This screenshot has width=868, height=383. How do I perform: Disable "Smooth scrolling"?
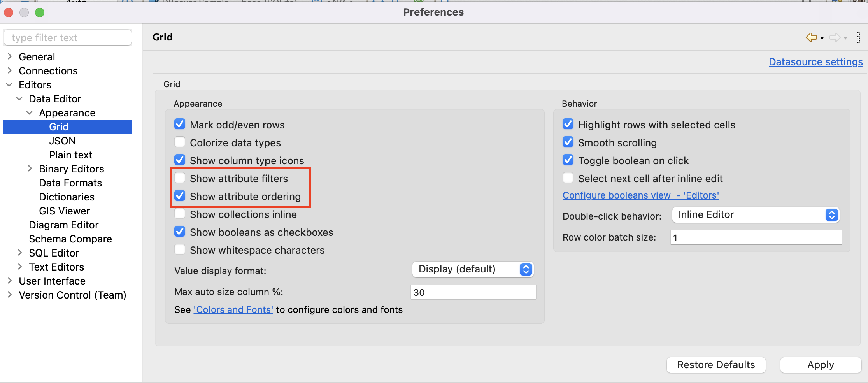(x=568, y=142)
